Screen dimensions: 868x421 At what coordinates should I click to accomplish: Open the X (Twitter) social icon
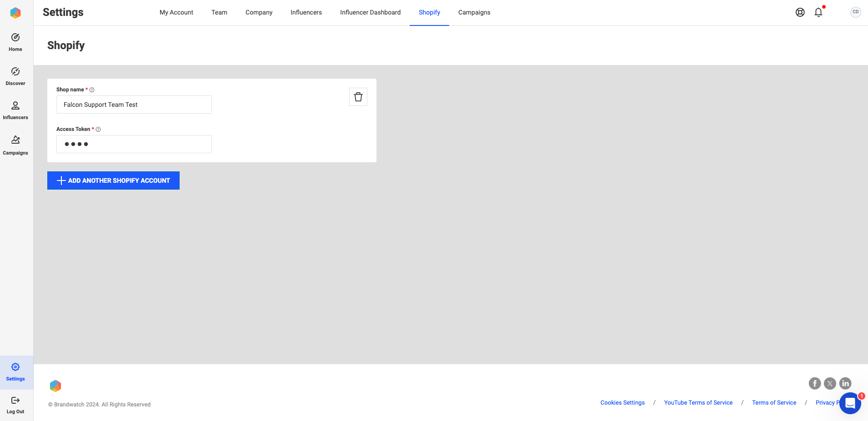pyautogui.click(x=830, y=383)
